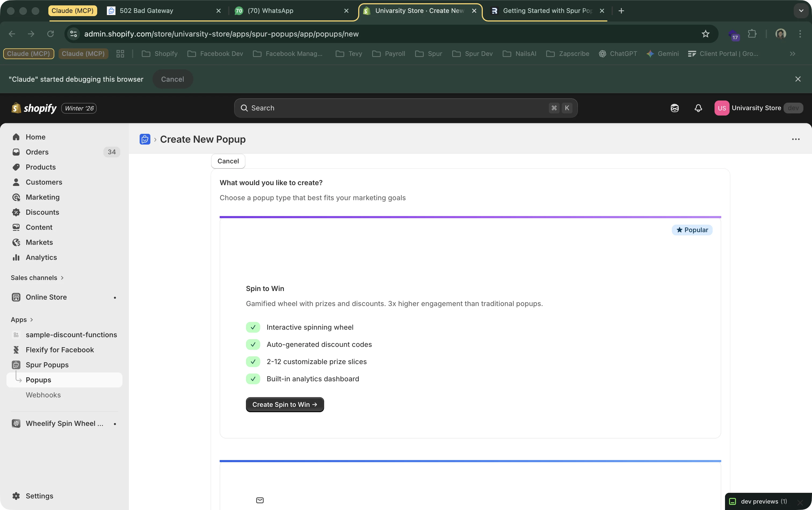The width and height of the screenshot is (812, 510).
Task: Select the Spur Popups app icon
Action: [16, 365]
